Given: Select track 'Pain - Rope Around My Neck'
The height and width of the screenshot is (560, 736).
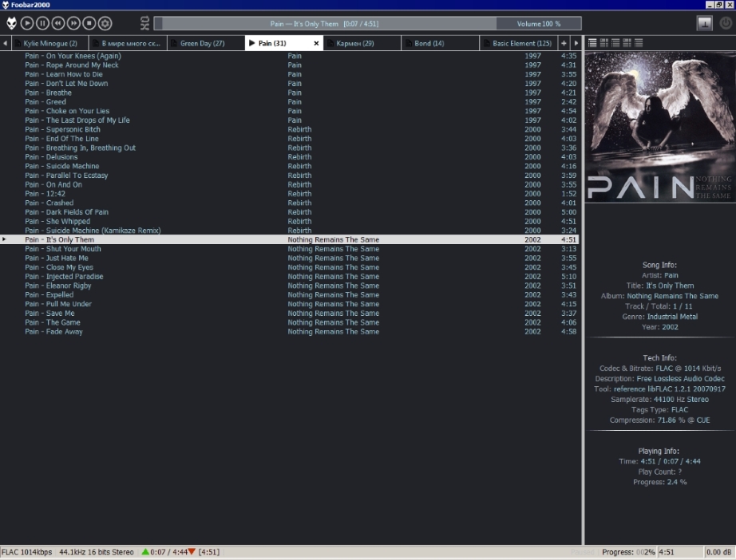Looking at the screenshot, I should (289, 65).
